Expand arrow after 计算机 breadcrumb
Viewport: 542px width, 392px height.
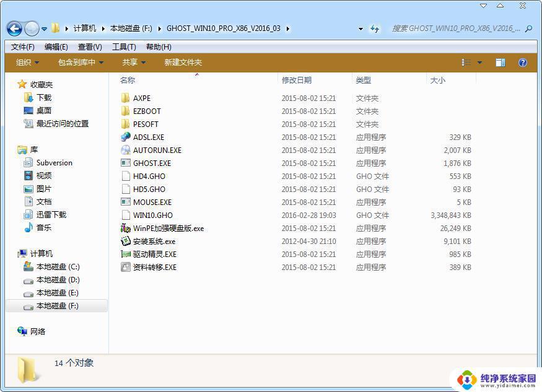click(103, 28)
